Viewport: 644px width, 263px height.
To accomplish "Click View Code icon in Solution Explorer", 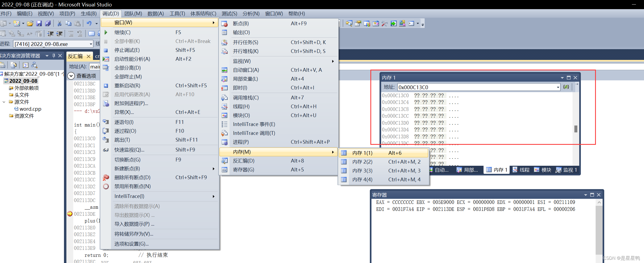I will pos(26,65).
